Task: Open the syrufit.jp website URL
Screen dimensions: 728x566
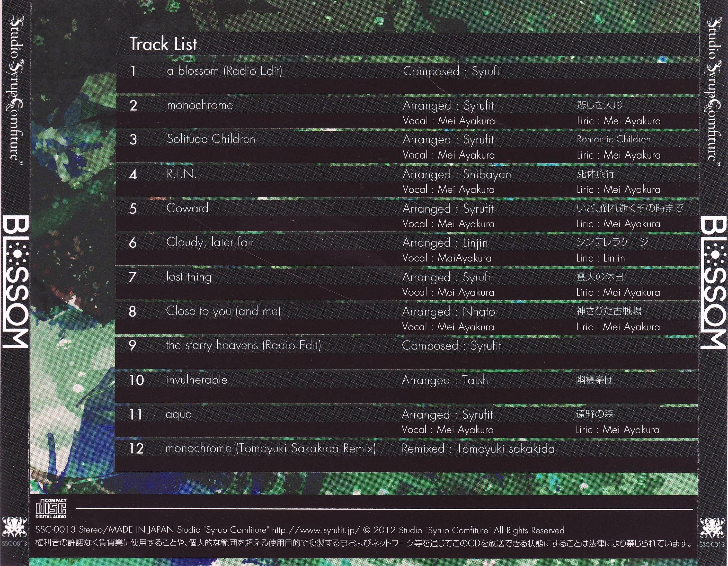Action: (316, 530)
